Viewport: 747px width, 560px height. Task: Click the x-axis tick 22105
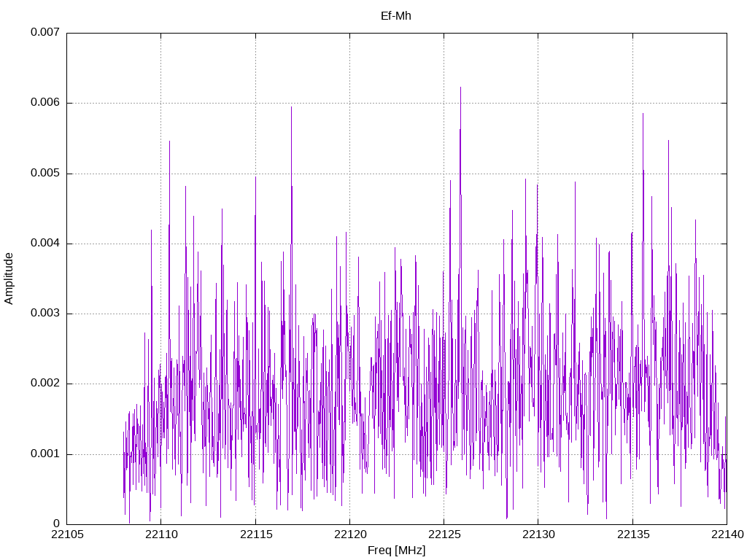tap(67, 534)
